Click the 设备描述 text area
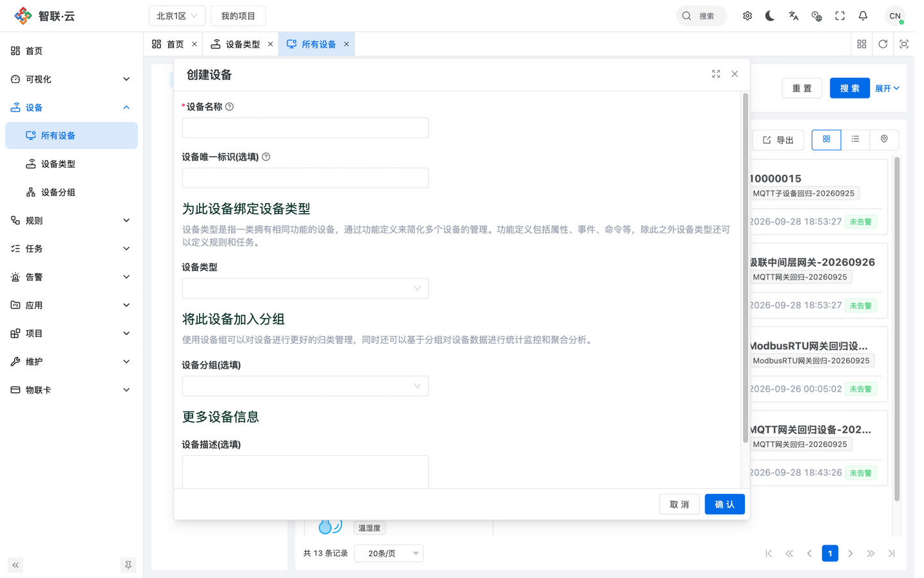 click(x=305, y=472)
